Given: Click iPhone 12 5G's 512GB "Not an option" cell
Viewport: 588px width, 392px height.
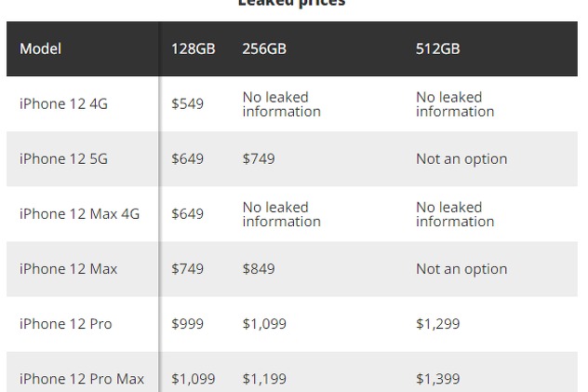Looking at the screenshot, I should tap(461, 158).
